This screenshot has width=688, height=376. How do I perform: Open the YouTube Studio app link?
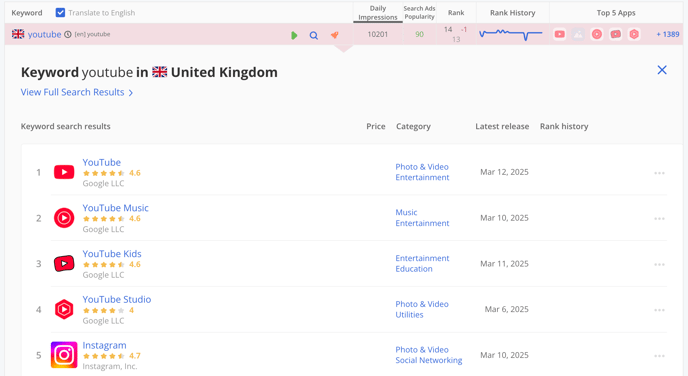[117, 299]
